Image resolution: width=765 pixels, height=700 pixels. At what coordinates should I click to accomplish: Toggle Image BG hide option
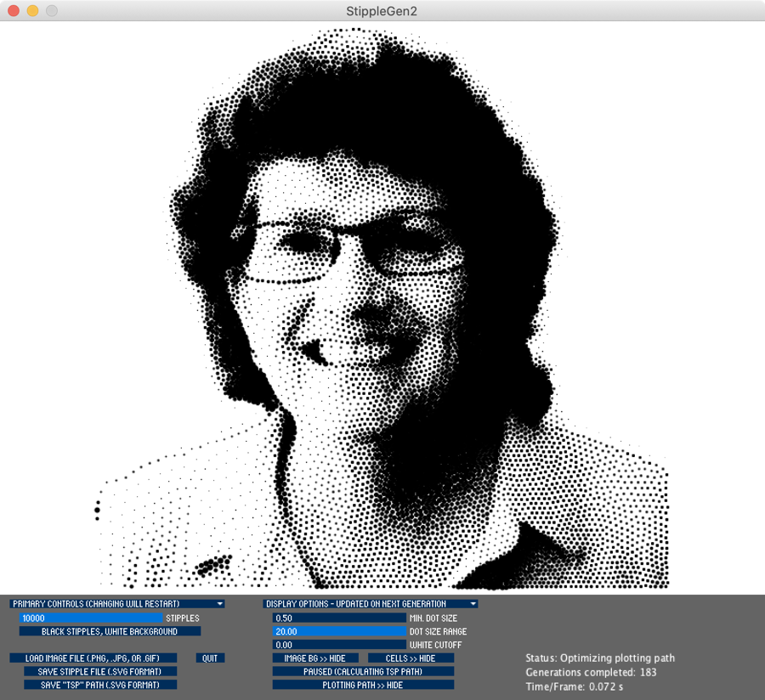pos(314,658)
